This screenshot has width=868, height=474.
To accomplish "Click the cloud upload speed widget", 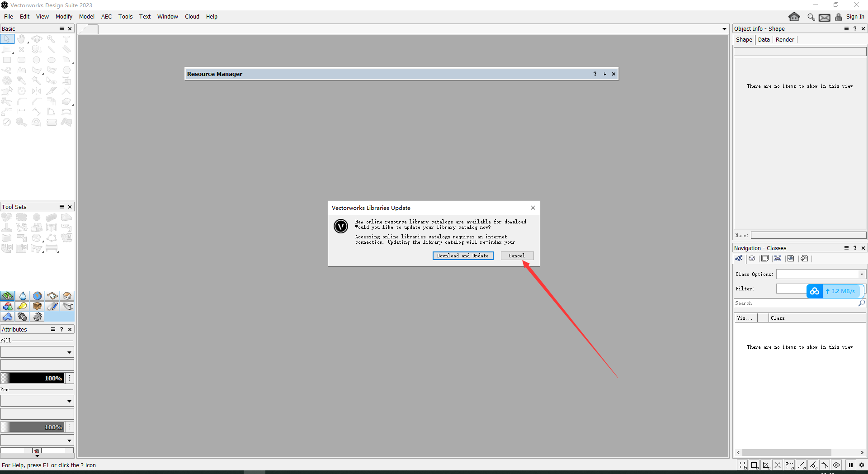I will [835, 291].
